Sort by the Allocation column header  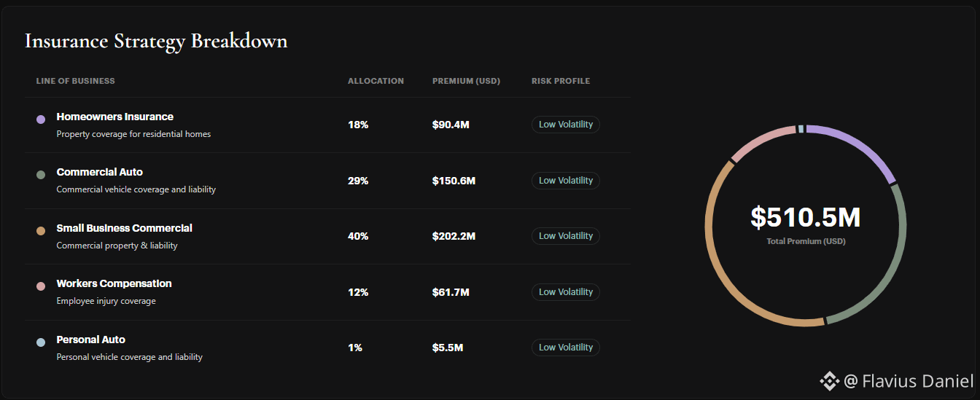376,81
